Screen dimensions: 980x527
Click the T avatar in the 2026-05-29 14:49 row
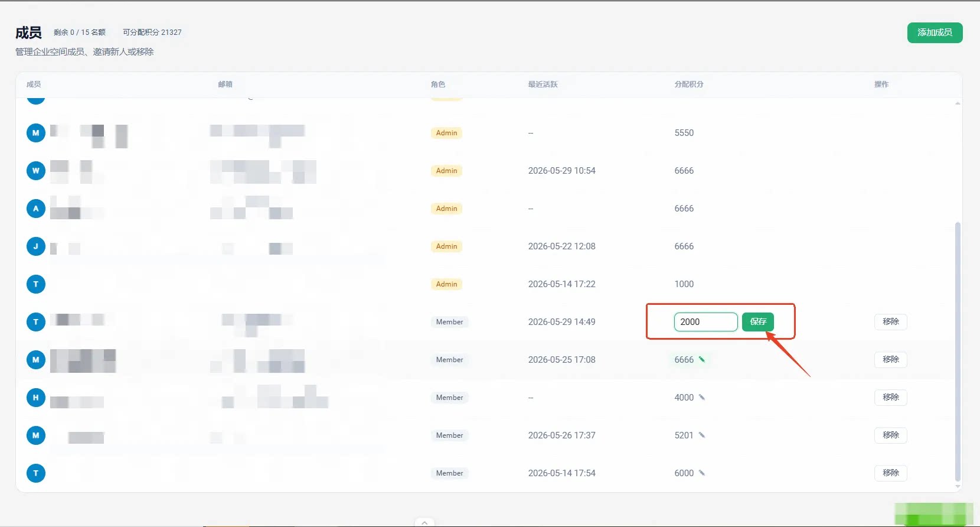click(x=36, y=322)
